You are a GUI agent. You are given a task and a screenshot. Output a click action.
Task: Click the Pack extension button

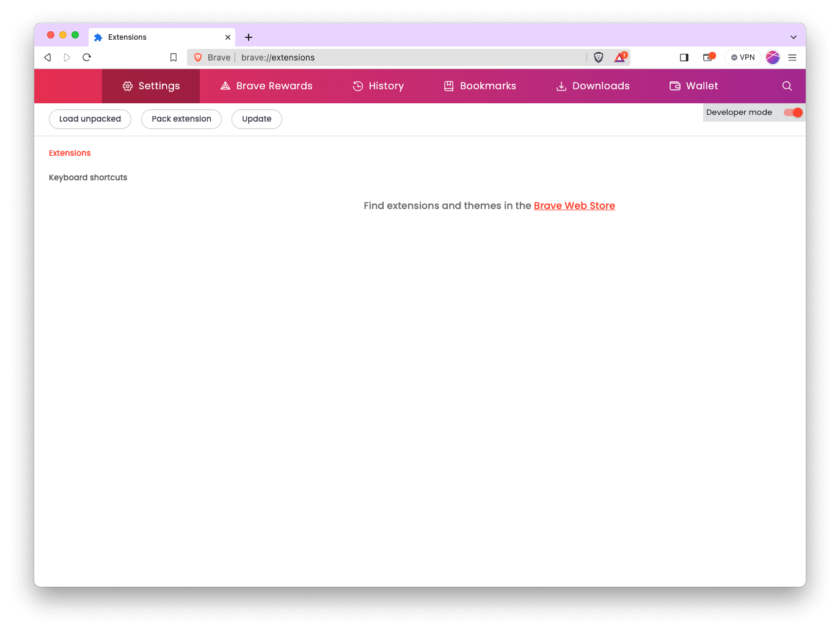(181, 119)
